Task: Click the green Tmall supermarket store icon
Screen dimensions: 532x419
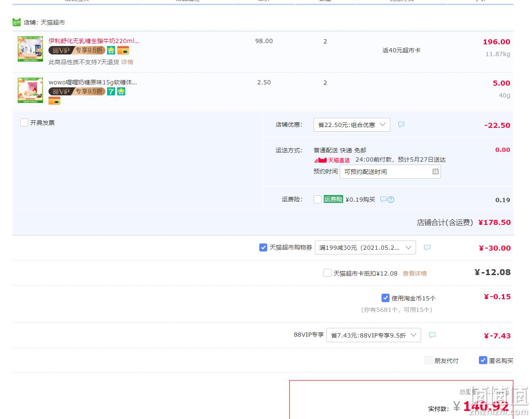Action: tap(16, 22)
